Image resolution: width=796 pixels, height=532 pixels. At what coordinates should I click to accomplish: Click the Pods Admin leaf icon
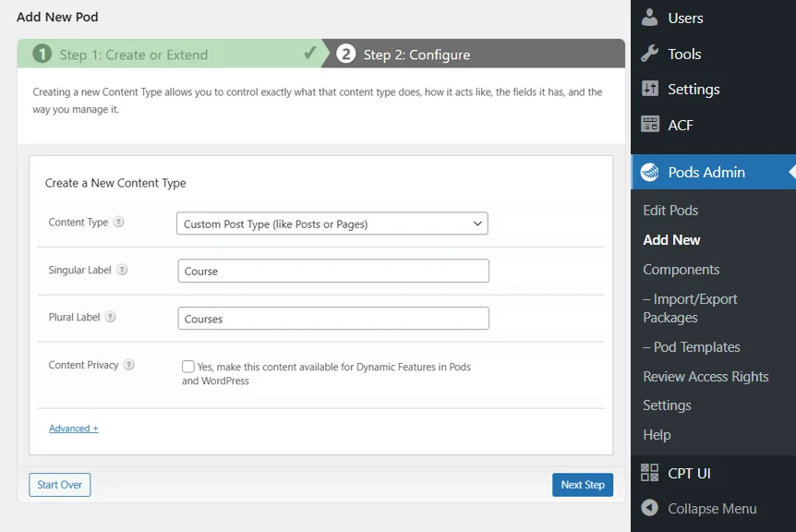(649, 172)
